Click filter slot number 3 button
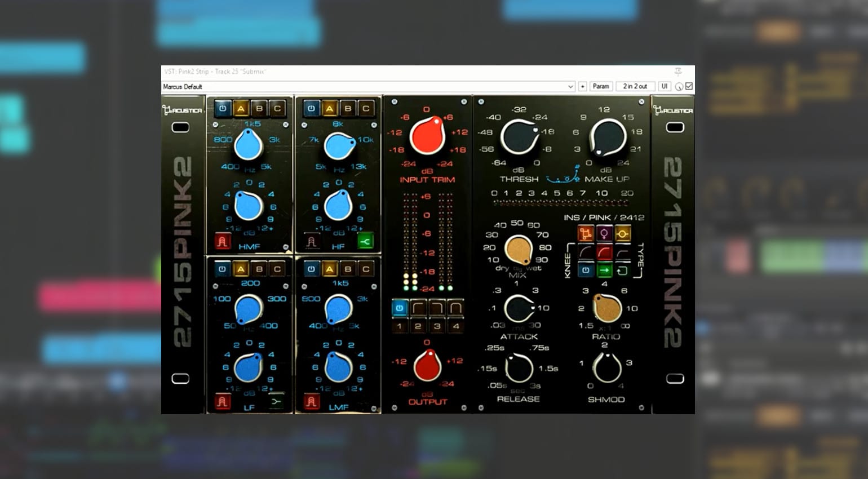Viewport: 868px width, 479px height. (437, 326)
